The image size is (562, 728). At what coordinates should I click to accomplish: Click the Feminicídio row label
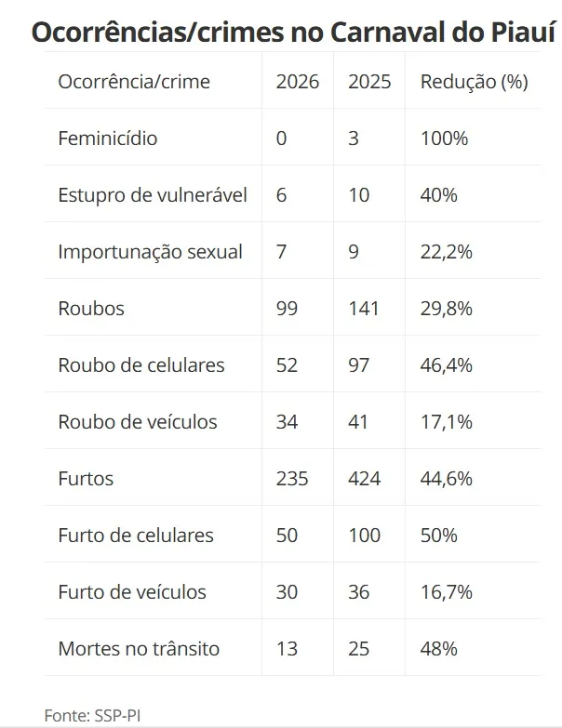[x=108, y=139]
